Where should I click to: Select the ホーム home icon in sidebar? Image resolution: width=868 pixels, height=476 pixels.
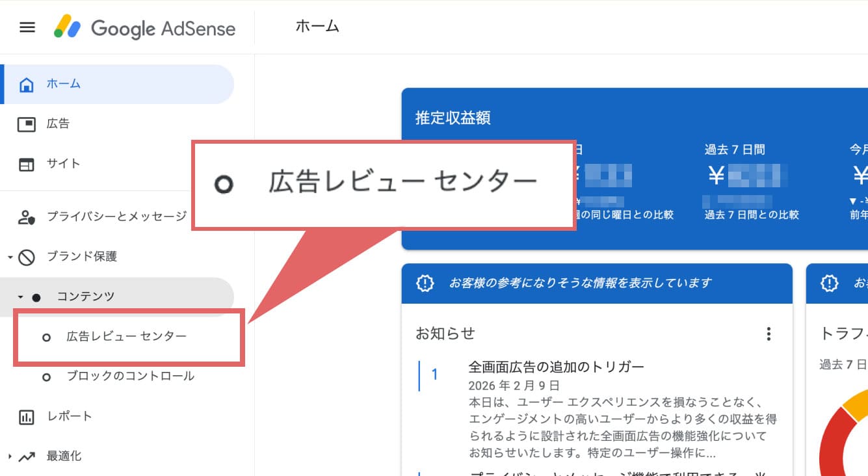pyautogui.click(x=26, y=83)
